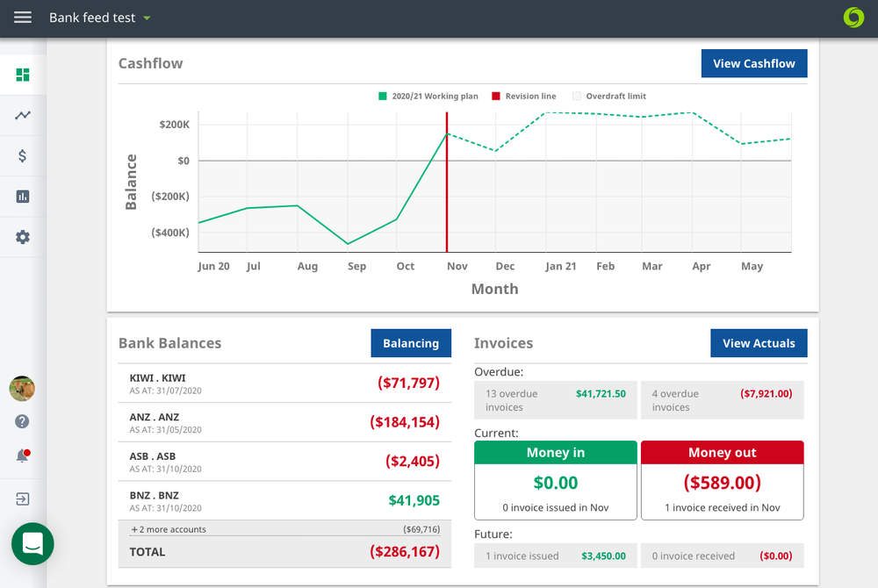This screenshot has height=588, width=878.
Task: Open settings with the gear icon
Action: click(22, 237)
